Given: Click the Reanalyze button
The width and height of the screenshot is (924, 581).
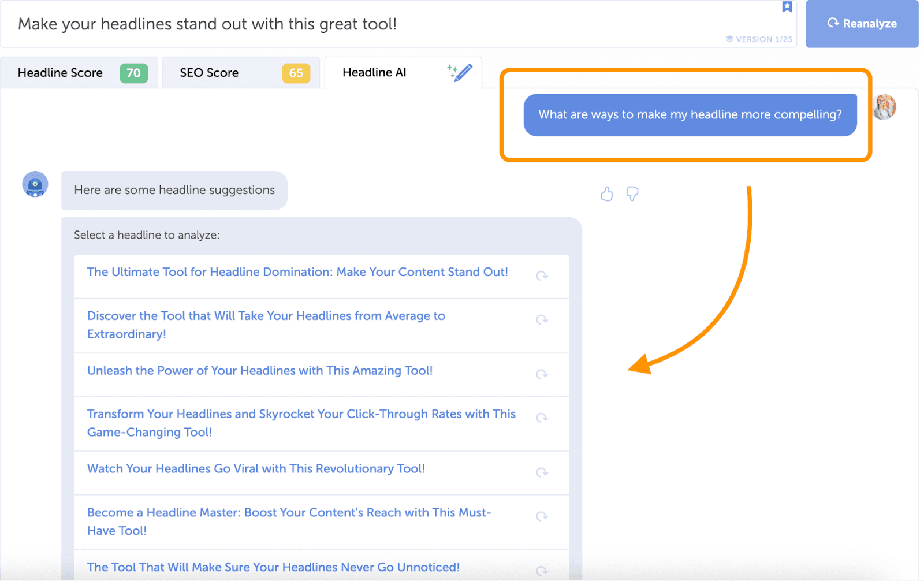Looking at the screenshot, I should 862,24.
